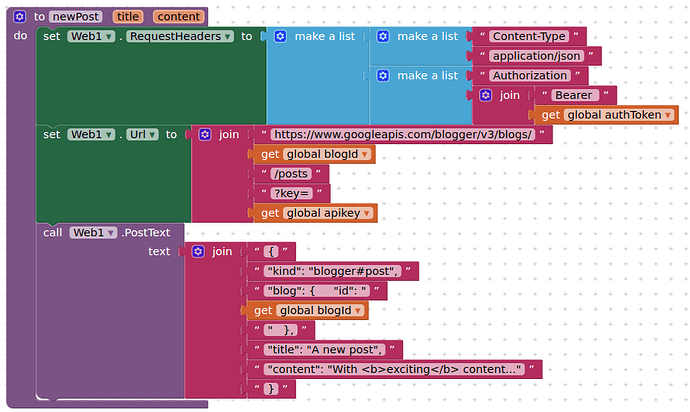
Task: Edit "kind": "blogger#post" text string
Action: tap(333, 271)
